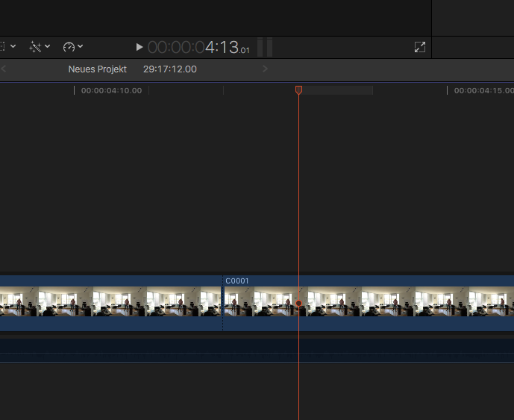Screen dimensions: 514x420
Task: Click the edit point before clip C0001
Action: (223, 303)
